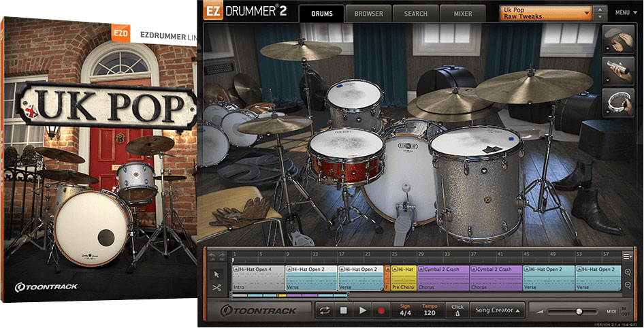The width and height of the screenshot is (644, 328).
Task: Toggle the red record button
Action: tap(381, 311)
